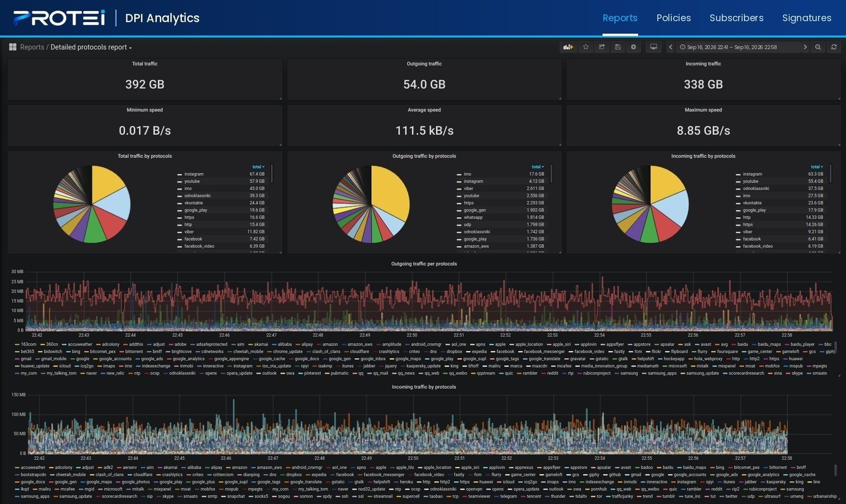846x504 pixels.
Task: Refresh the dashboard
Action: coord(834,47)
